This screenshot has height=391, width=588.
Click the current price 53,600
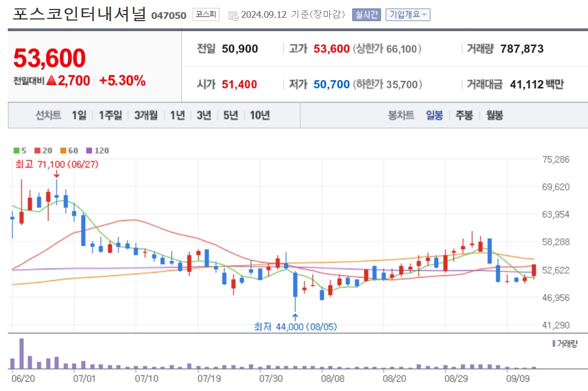pyautogui.click(x=50, y=58)
